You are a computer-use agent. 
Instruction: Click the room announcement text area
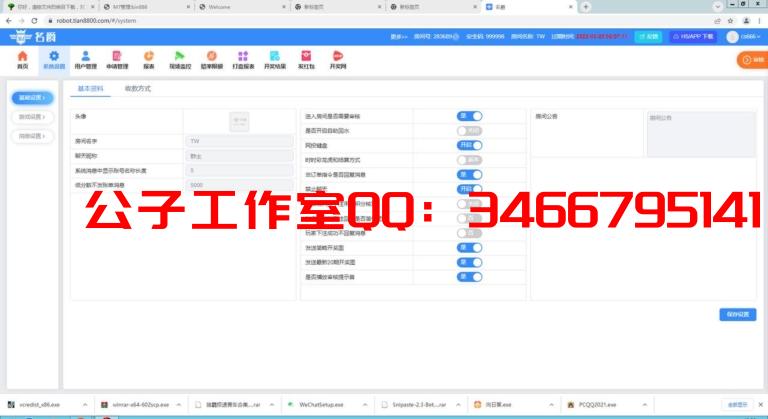coord(701,134)
